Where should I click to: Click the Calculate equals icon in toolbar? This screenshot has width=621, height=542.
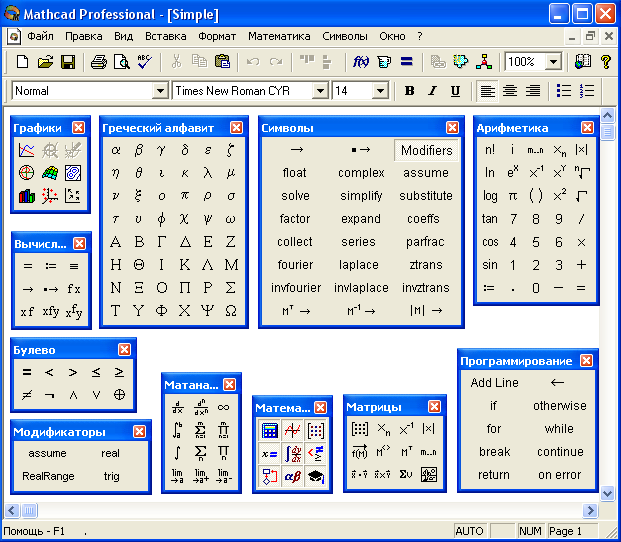pyautogui.click(x=407, y=62)
